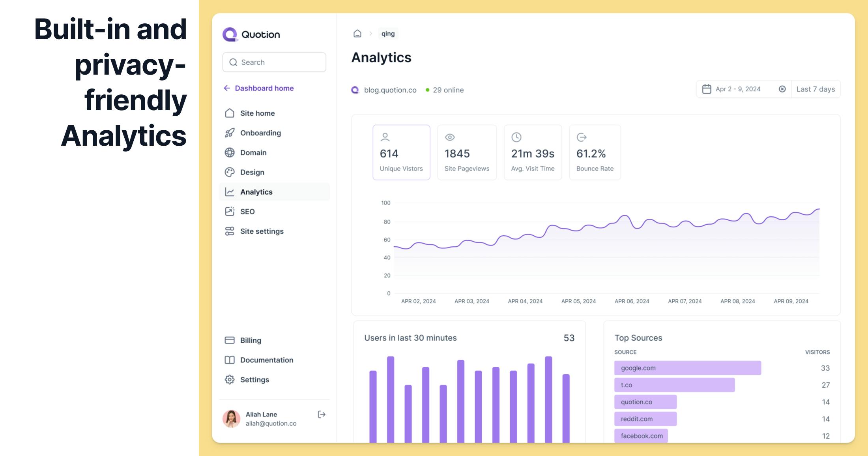Open the Billing page
Screen dimensions: 868x456
point(274,340)
